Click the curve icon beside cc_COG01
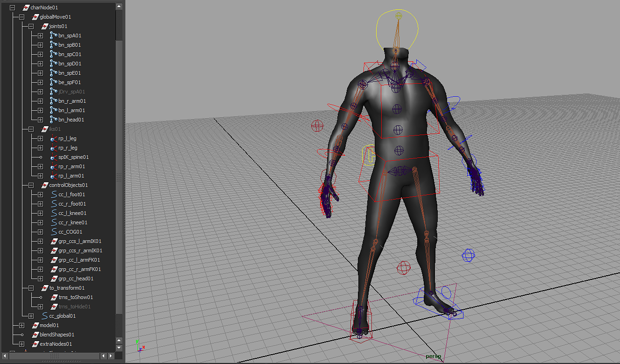The height and width of the screenshot is (364, 620). click(x=53, y=232)
